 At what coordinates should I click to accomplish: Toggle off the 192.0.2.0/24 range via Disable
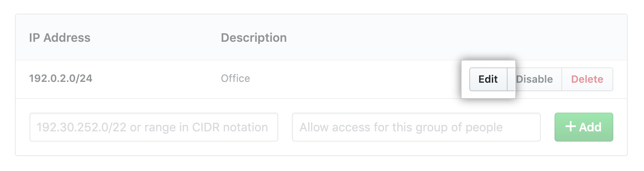[x=534, y=79]
